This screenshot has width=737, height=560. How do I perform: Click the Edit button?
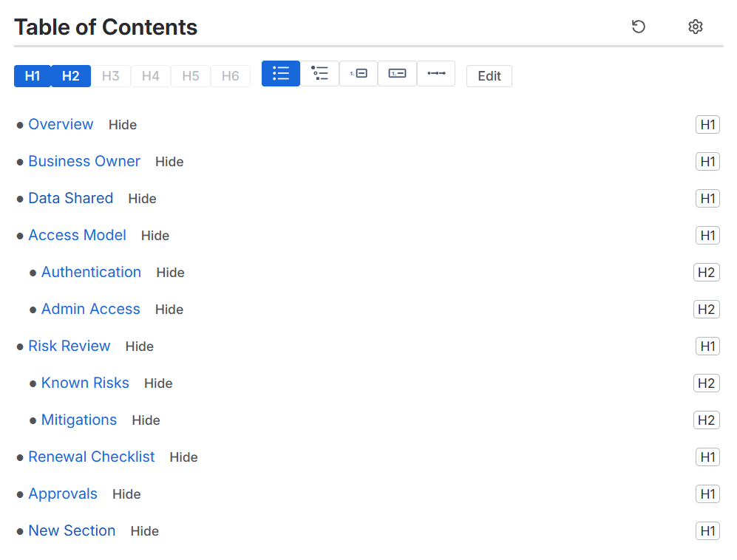point(489,76)
